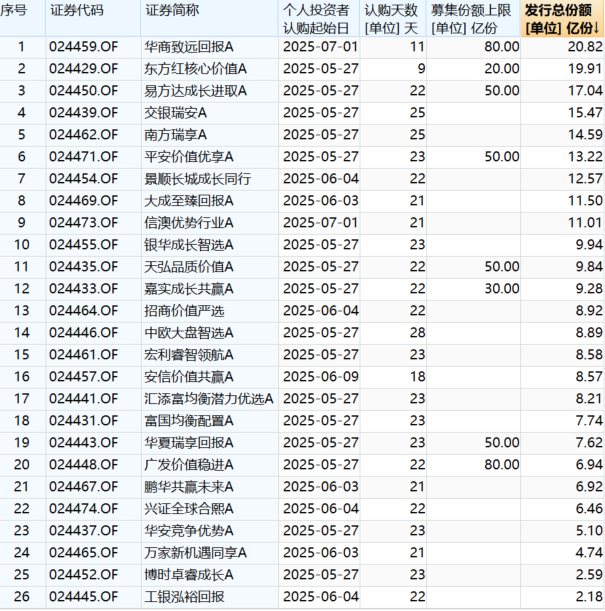Select fund 中欧大盘智选A

coord(189,333)
